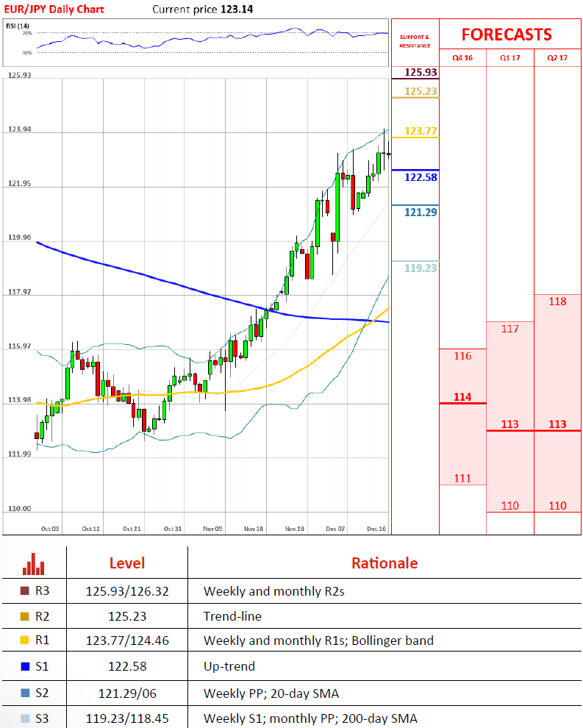Click the Bollinger band rationale text
The width and height of the screenshot is (583, 728).
(393, 640)
